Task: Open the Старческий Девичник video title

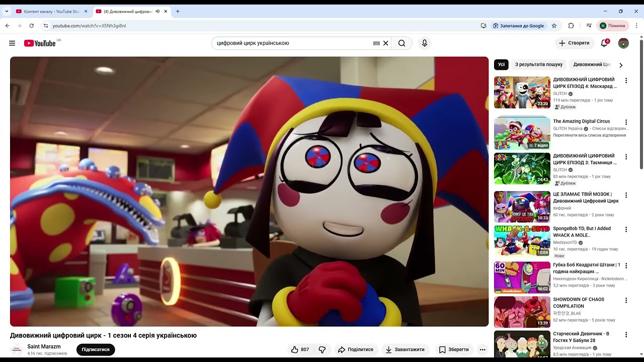Action: click(x=581, y=337)
